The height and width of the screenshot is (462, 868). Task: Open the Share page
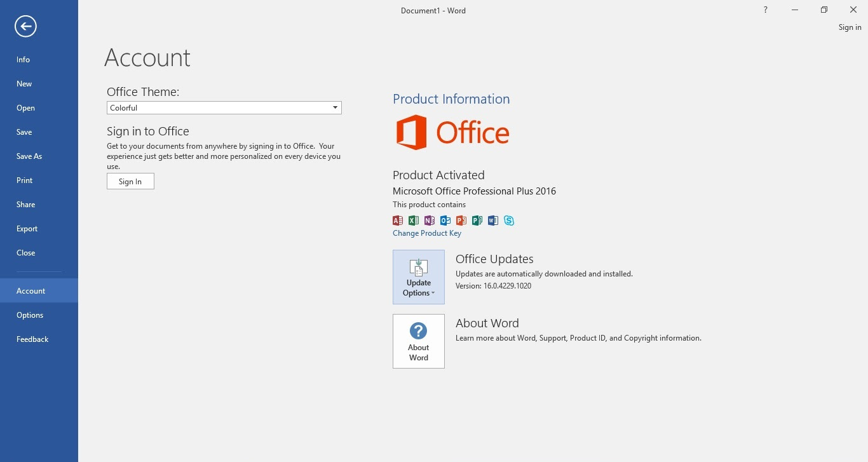pos(39,205)
